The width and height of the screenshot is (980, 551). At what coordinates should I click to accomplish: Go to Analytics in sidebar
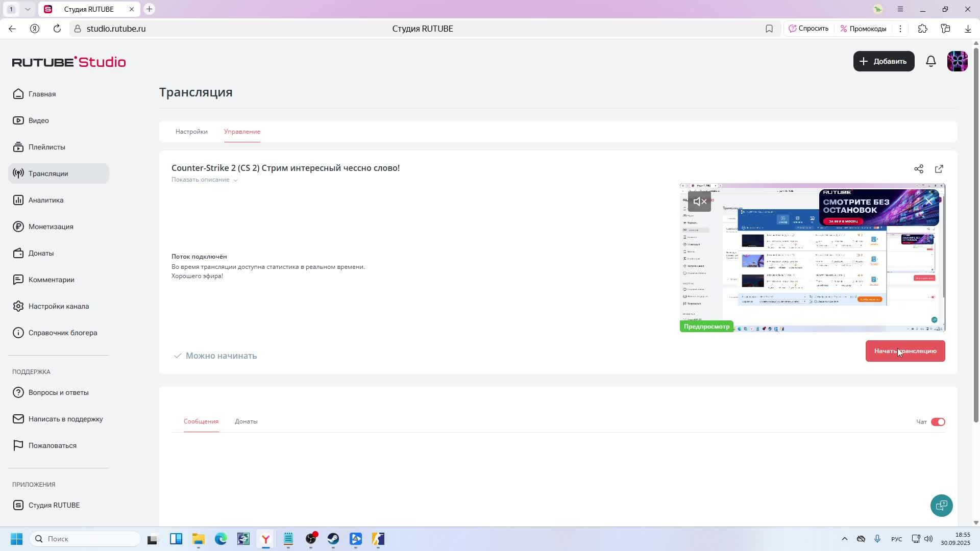pyautogui.click(x=46, y=200)
